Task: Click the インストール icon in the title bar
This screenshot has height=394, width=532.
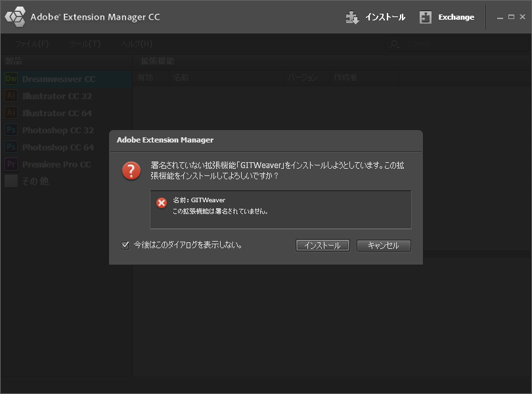Action: click(x=353, y=18)
